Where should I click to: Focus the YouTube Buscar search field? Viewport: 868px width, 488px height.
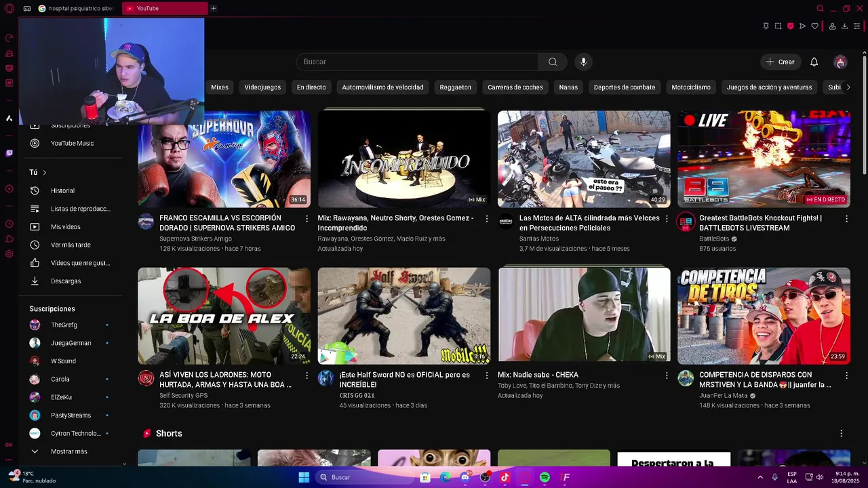(417, 62)
